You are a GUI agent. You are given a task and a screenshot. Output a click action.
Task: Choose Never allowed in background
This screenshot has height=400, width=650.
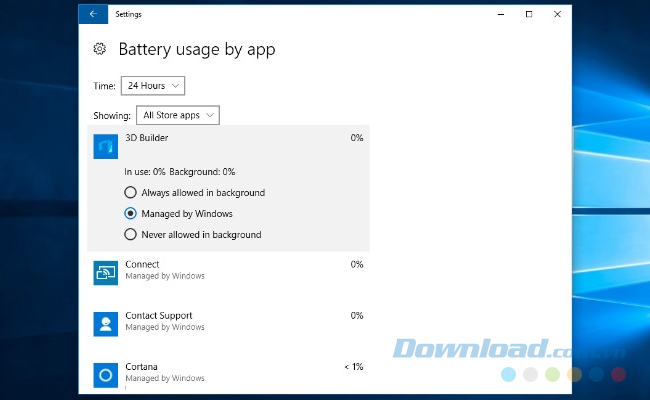(x=130, y=235)
